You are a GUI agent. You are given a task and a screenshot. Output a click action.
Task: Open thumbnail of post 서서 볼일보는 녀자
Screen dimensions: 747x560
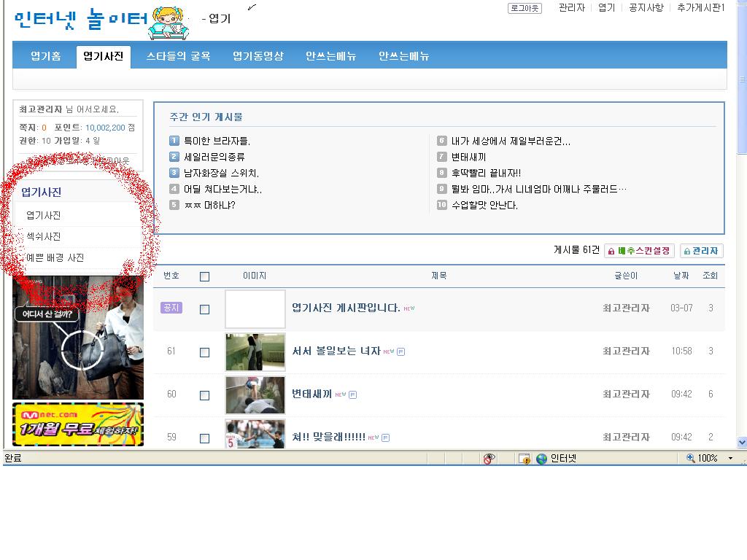[x=255, y=352]
